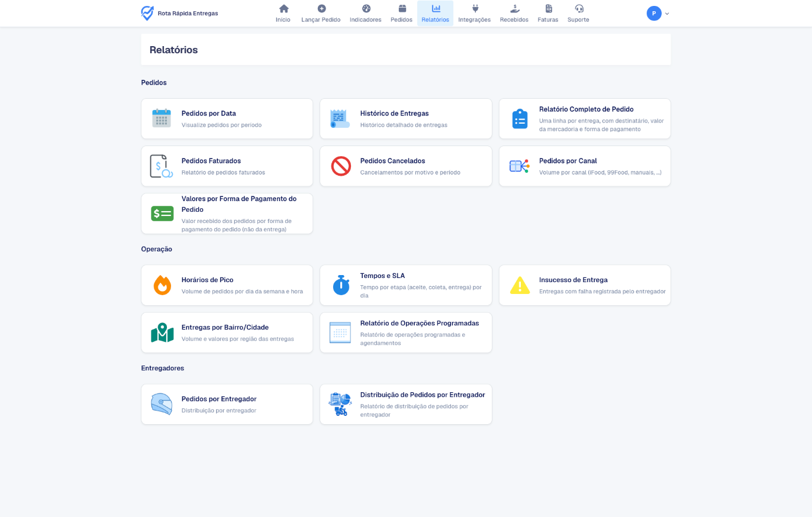Open Lançar Pedido in the top navigation
Screen dimensions: 812x517
(321, 14)
